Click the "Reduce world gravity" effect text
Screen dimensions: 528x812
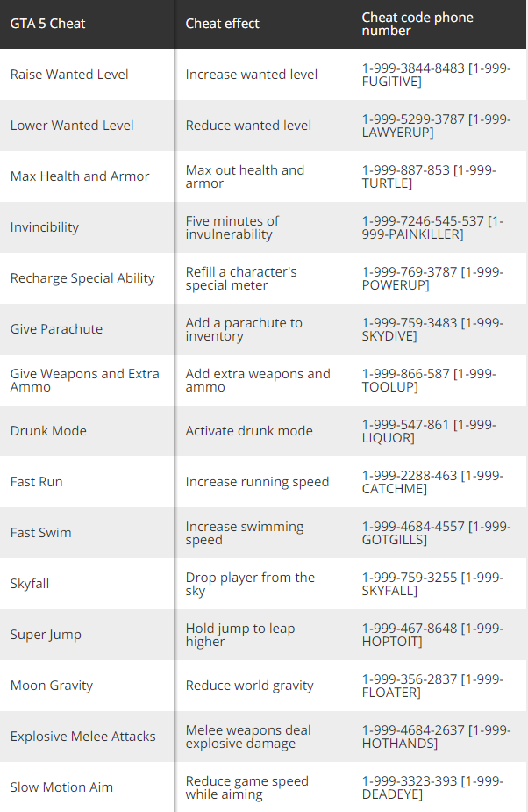[x=250, y=686]
